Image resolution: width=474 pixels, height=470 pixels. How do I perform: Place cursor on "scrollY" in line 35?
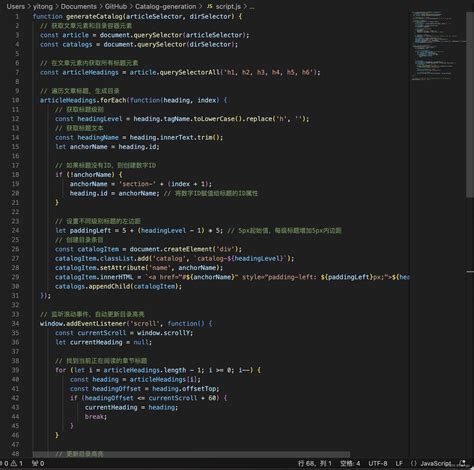tap(177, 333)
